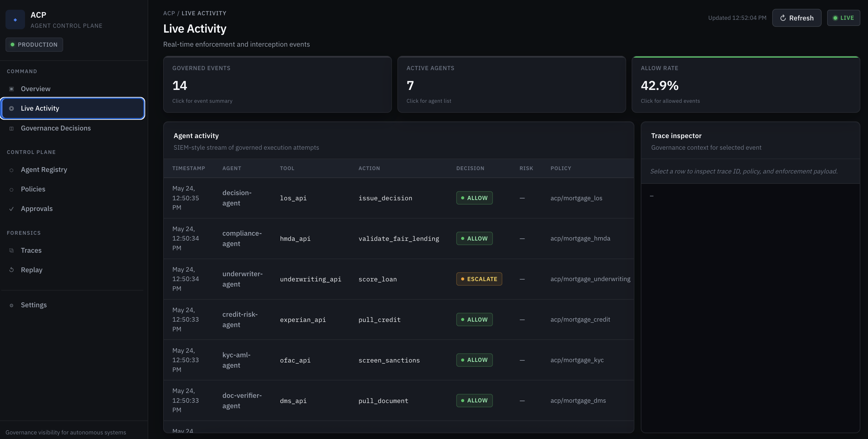
Task: Click the POLICY column header
Action: (x=561, y=168)
